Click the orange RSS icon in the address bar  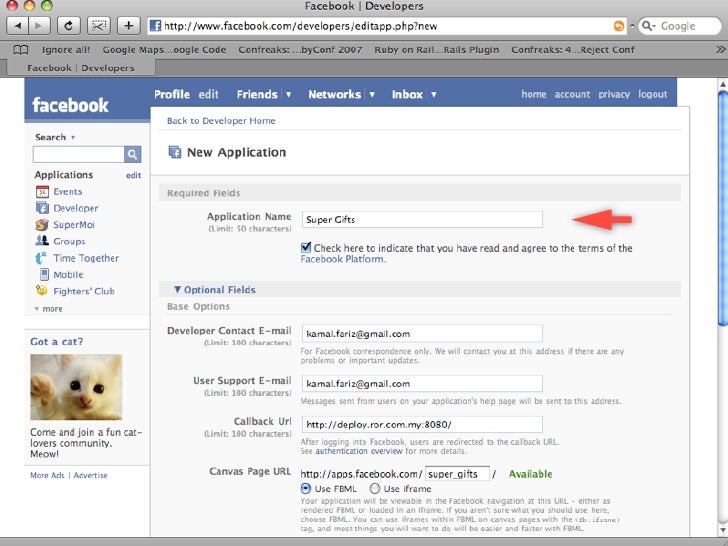pos(618,26)
